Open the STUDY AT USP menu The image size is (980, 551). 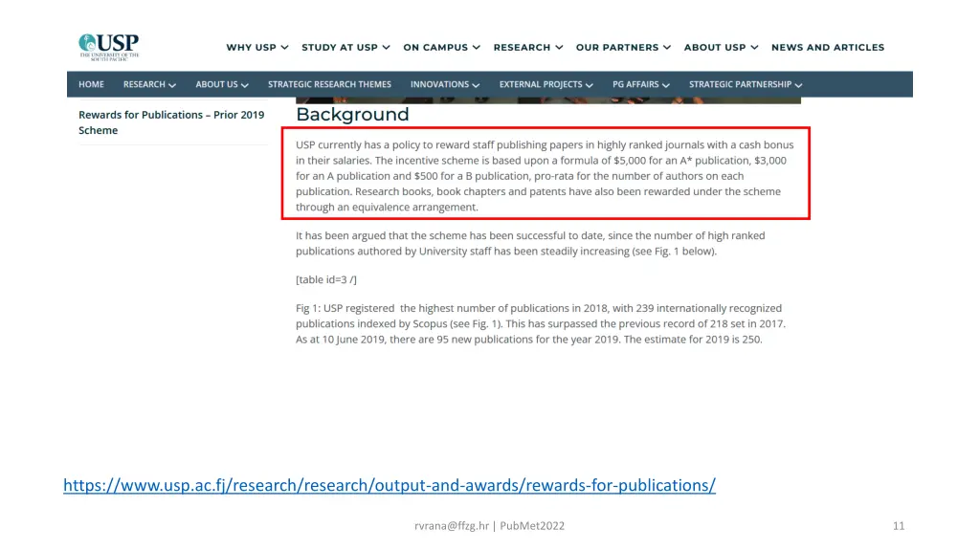pos(345,47)
